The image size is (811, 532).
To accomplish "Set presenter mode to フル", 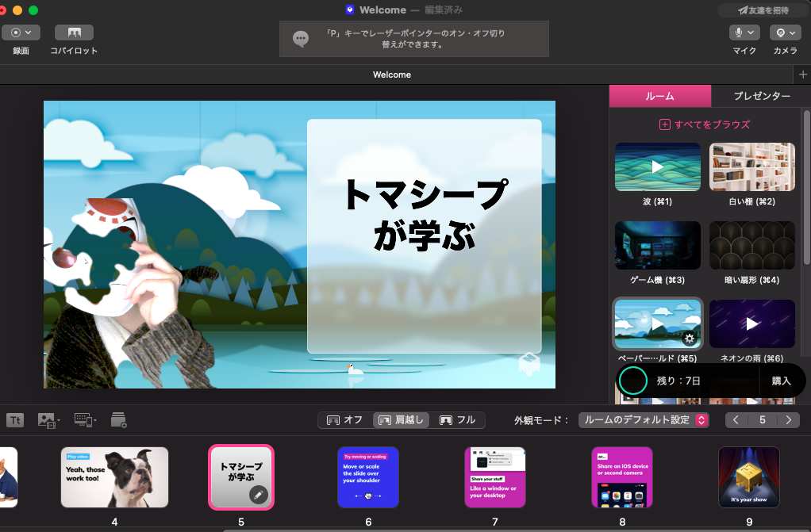I will (457, 419).
